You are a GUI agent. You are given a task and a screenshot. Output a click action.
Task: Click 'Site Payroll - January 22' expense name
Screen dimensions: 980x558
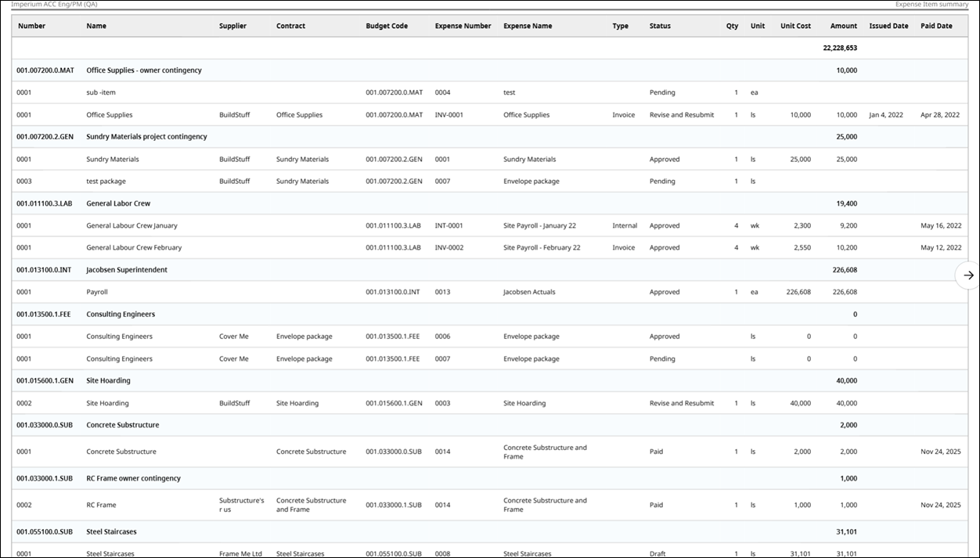tap(539, 225)
